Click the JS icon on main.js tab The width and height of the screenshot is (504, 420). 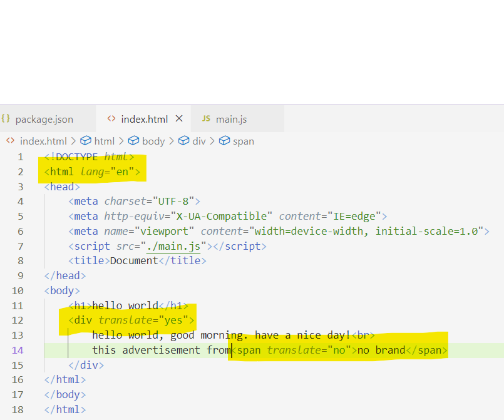pos(206,118)
